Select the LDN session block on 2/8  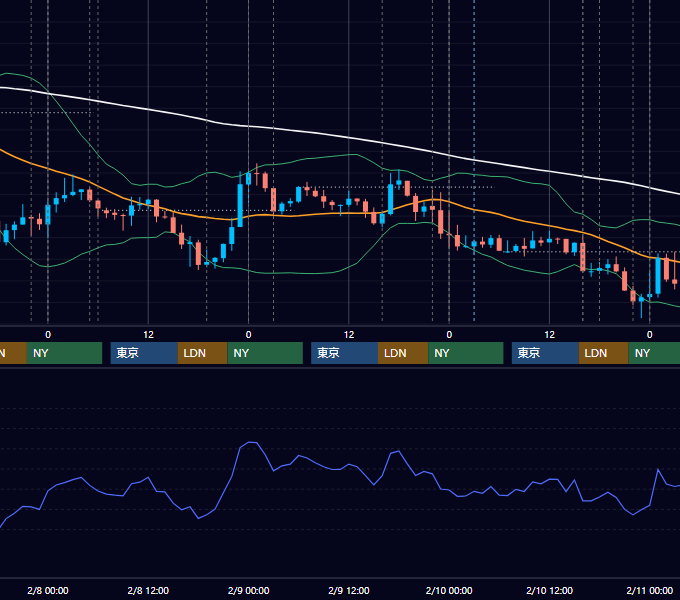point(203,353)
